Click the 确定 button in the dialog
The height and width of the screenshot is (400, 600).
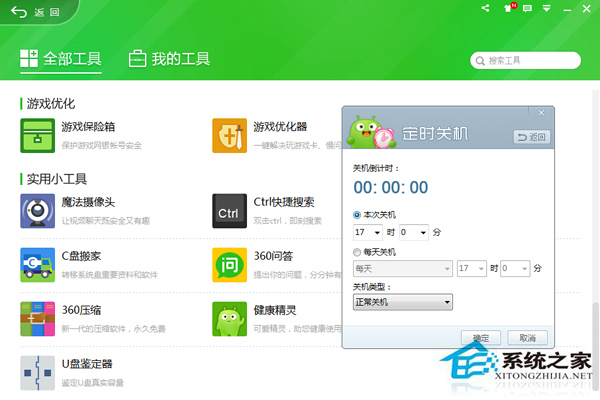coord(481,338)
